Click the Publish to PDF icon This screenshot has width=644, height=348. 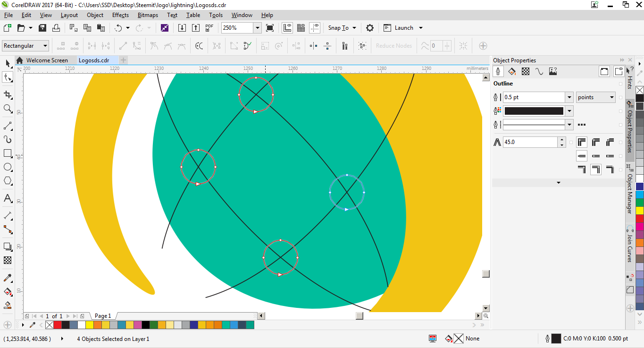[209, 28]
